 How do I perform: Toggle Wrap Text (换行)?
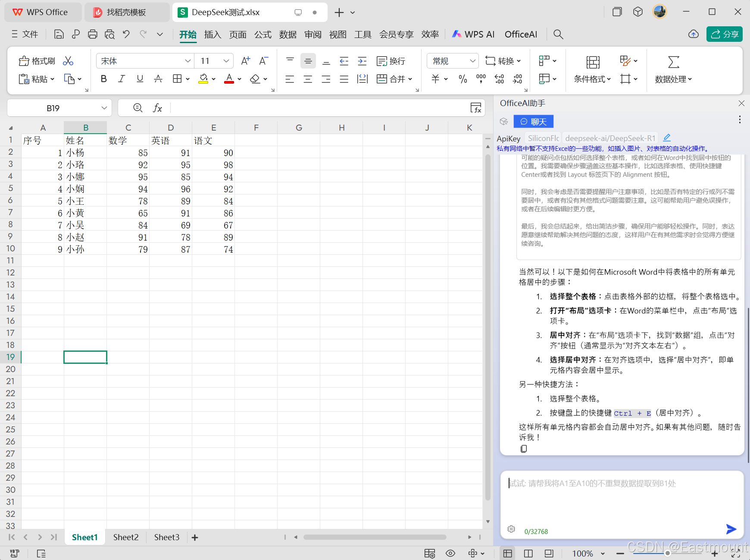(391, 61)
